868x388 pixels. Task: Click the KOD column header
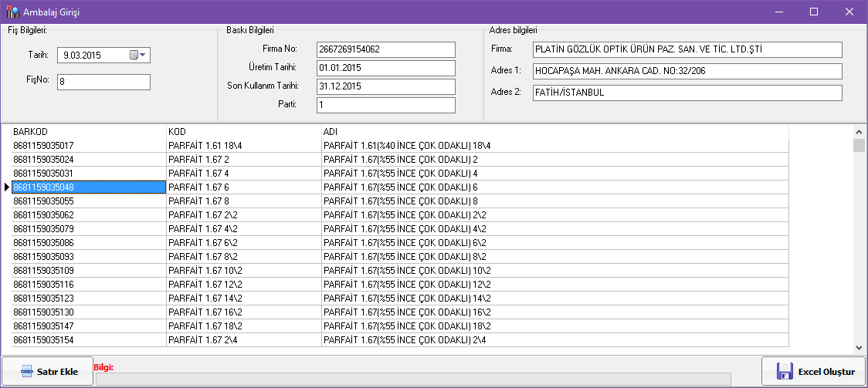point(244,132)
